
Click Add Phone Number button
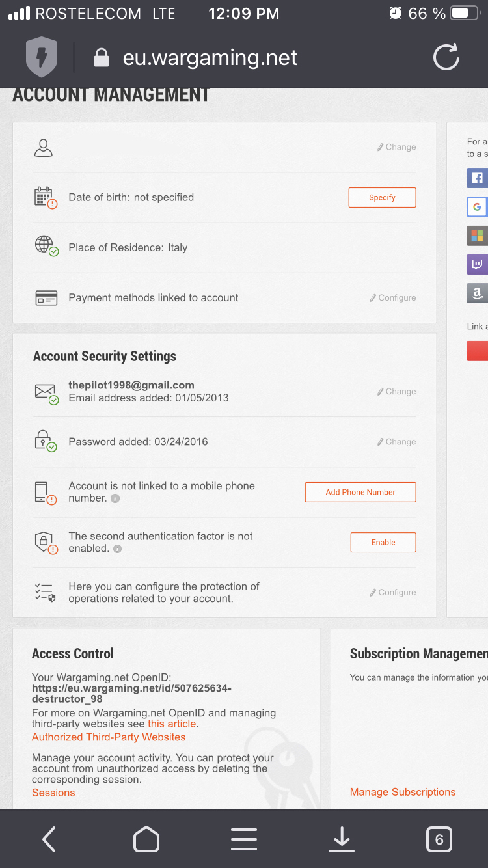coord(360,492)
